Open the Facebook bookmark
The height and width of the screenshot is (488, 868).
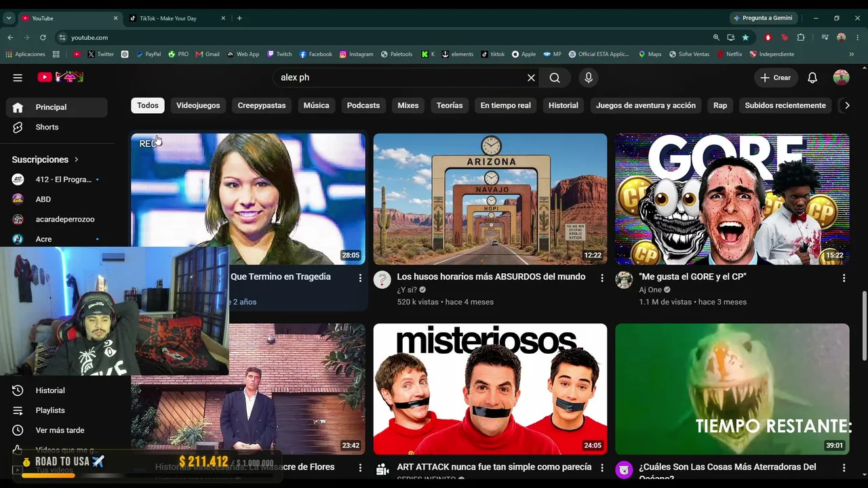(316, 54)
